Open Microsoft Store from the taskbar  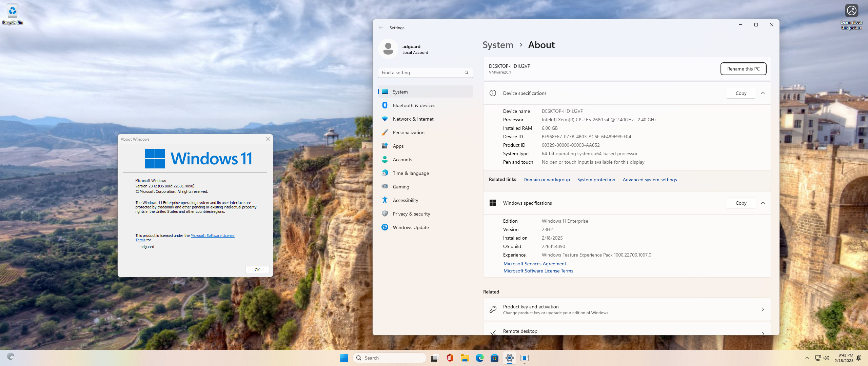click(494, 358)
